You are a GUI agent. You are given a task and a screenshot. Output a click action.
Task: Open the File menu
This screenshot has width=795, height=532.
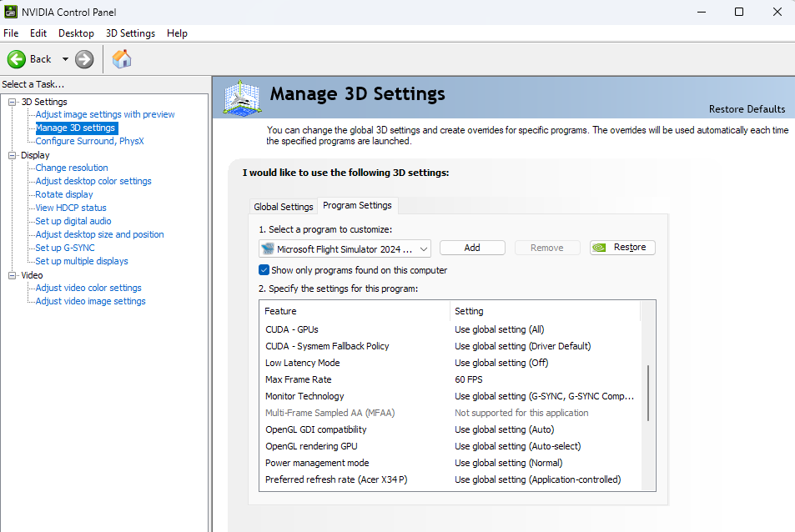coord(11,33)
